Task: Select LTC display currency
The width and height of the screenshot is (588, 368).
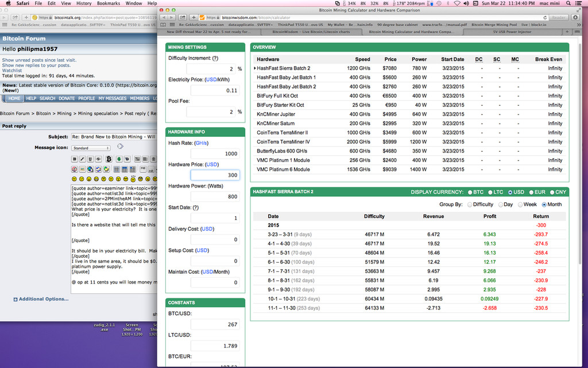Action: pos(490,192)
